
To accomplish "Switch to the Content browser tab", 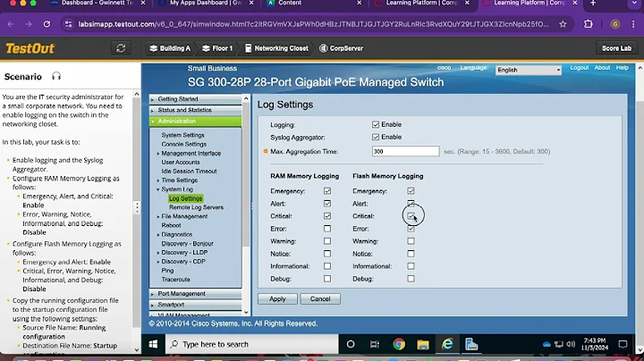I will pyautogui.click(x=314, y=4).
